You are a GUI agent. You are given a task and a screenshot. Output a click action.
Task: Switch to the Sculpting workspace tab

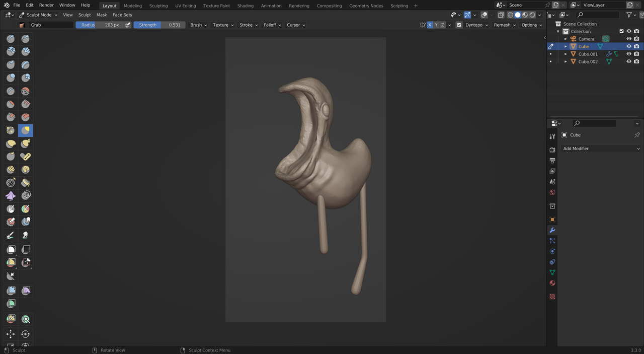click(158, 6)
